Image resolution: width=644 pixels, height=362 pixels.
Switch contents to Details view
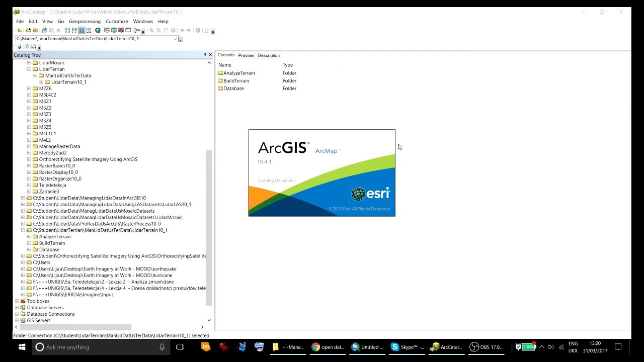82,31
